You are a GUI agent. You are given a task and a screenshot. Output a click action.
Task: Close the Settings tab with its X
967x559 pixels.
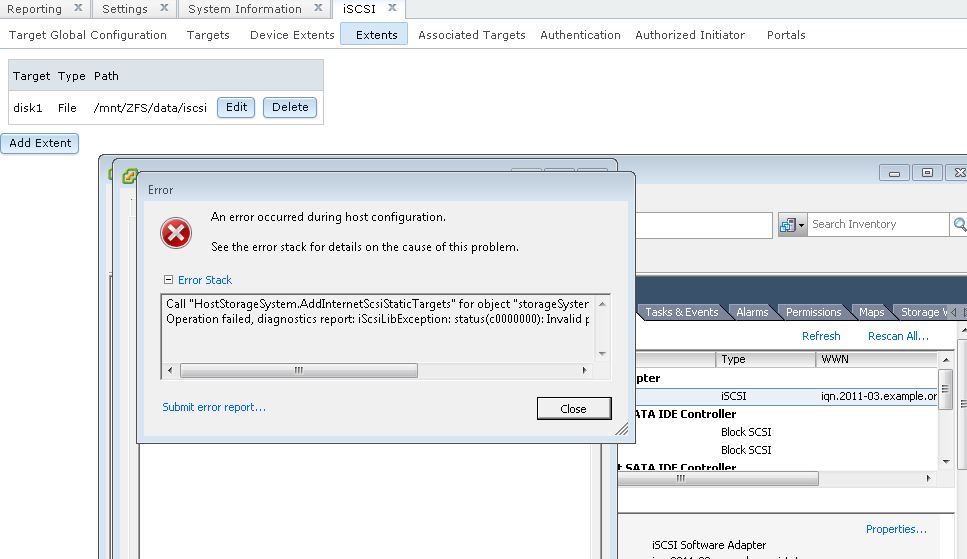pos(164,8)
